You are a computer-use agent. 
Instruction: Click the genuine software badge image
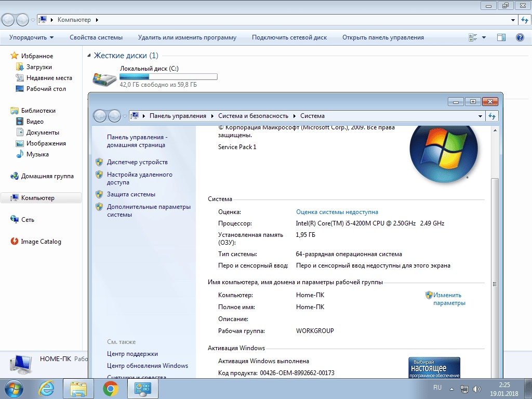(x=434, y=368)
